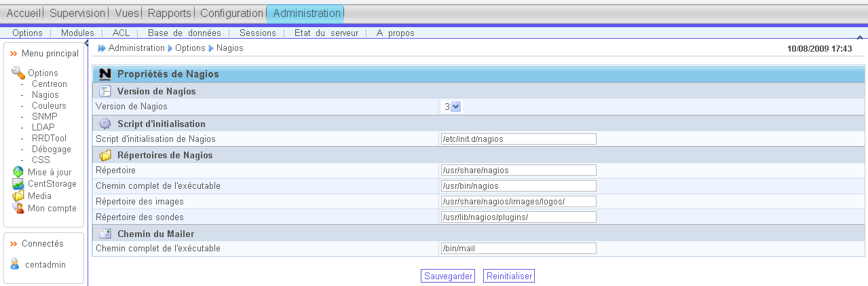Click the Mise à jour globe icon
Screen dimensions: 868x286
click(18, 172)
